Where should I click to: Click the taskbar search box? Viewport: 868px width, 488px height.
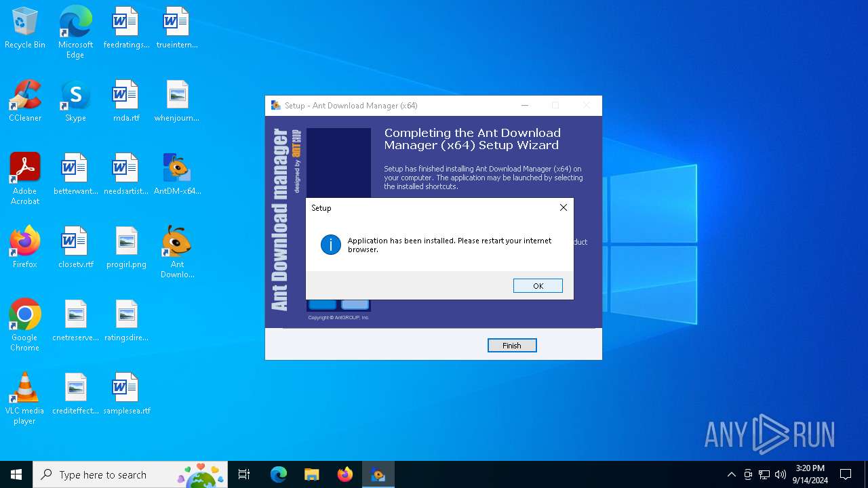point(130,474)
